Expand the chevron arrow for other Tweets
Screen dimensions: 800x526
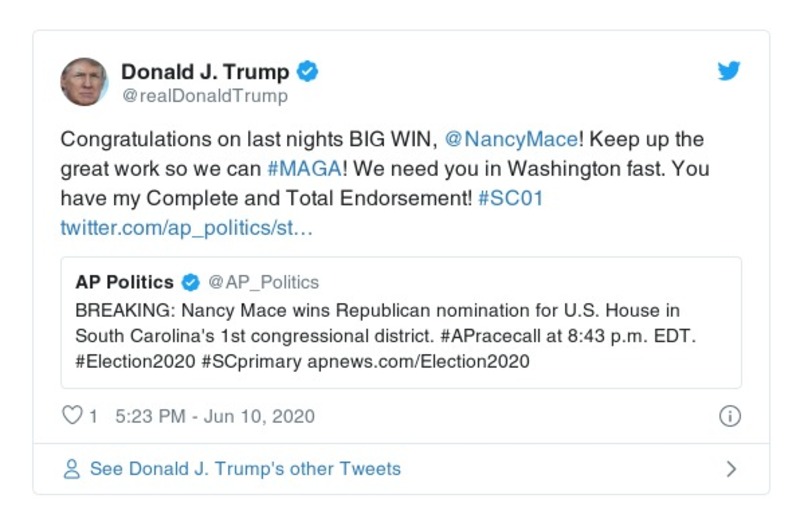point(731,469)
